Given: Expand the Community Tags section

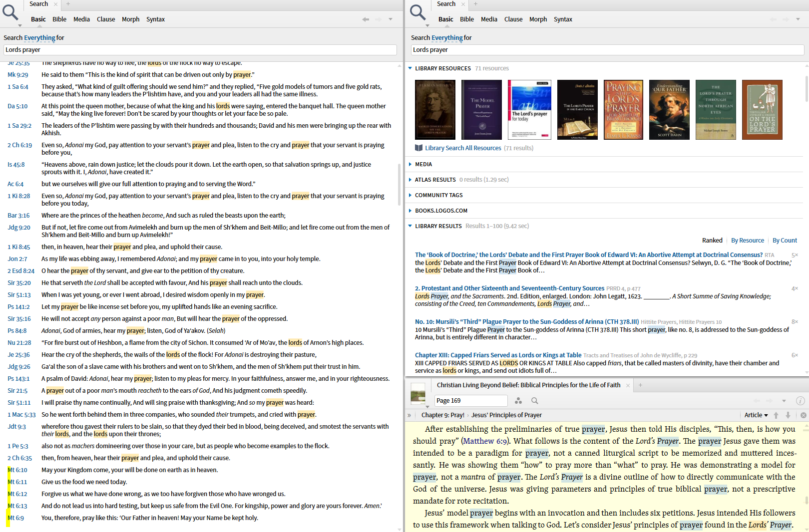Looking at the screenshot, I should tap(410, 195).
